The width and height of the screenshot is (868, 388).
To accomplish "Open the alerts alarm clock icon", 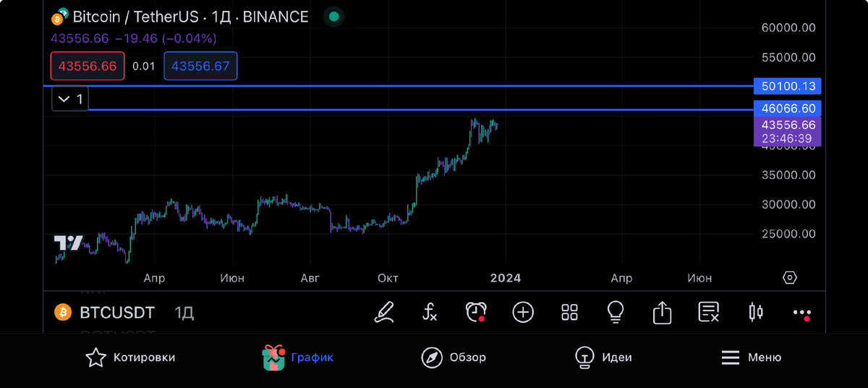I will point(476,312).
